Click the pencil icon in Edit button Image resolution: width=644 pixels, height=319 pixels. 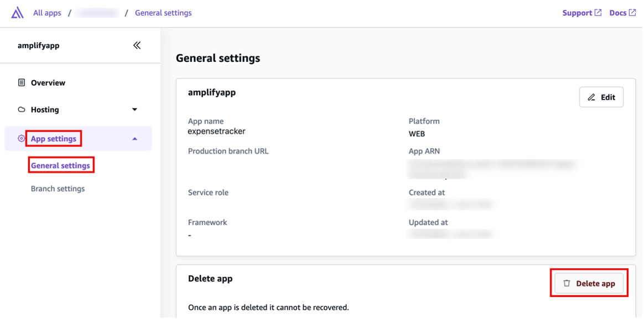[591, 97]
